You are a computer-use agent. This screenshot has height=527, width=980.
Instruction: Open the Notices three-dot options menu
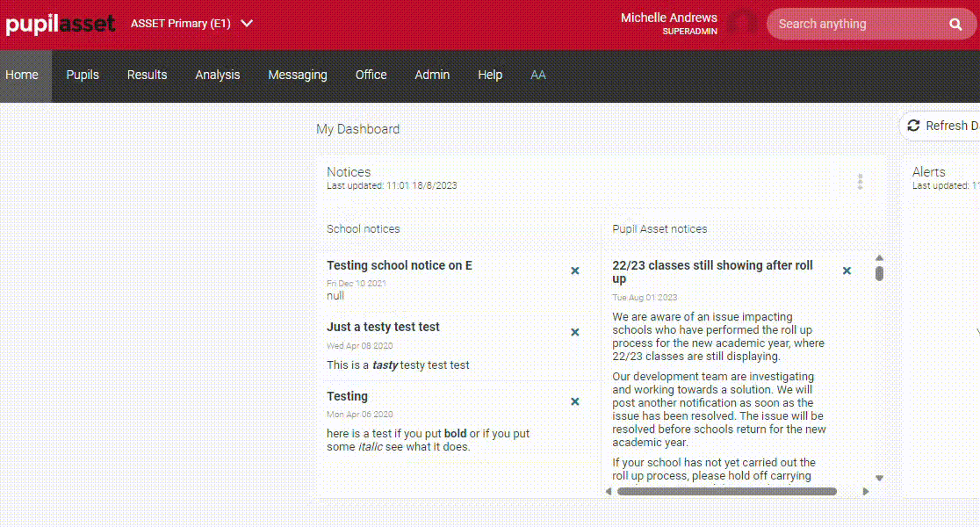pos(860,182)
